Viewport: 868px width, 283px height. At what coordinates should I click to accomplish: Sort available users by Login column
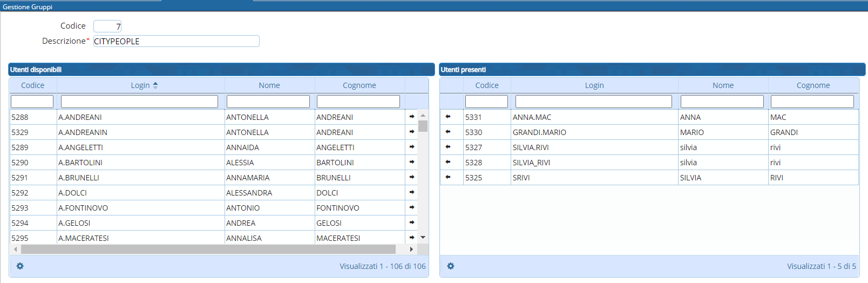140,85
